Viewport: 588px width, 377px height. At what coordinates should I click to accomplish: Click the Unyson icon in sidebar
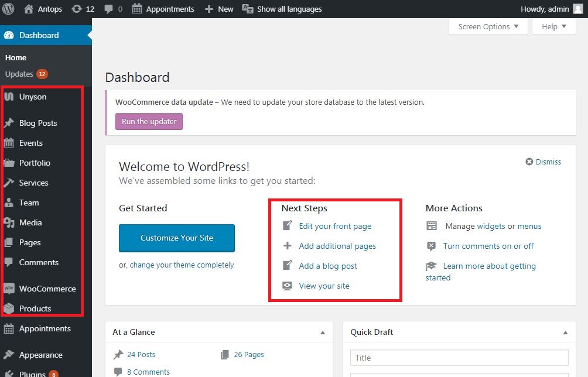[9, 97]
